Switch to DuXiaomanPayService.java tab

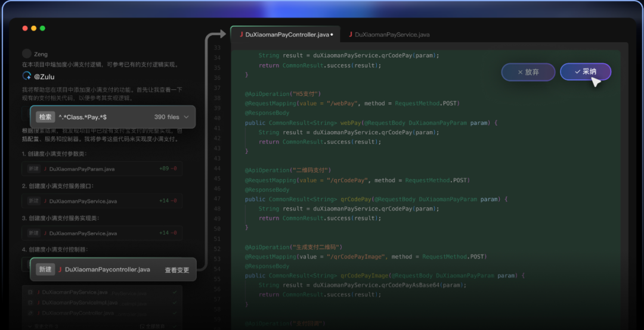click(392, 35)
